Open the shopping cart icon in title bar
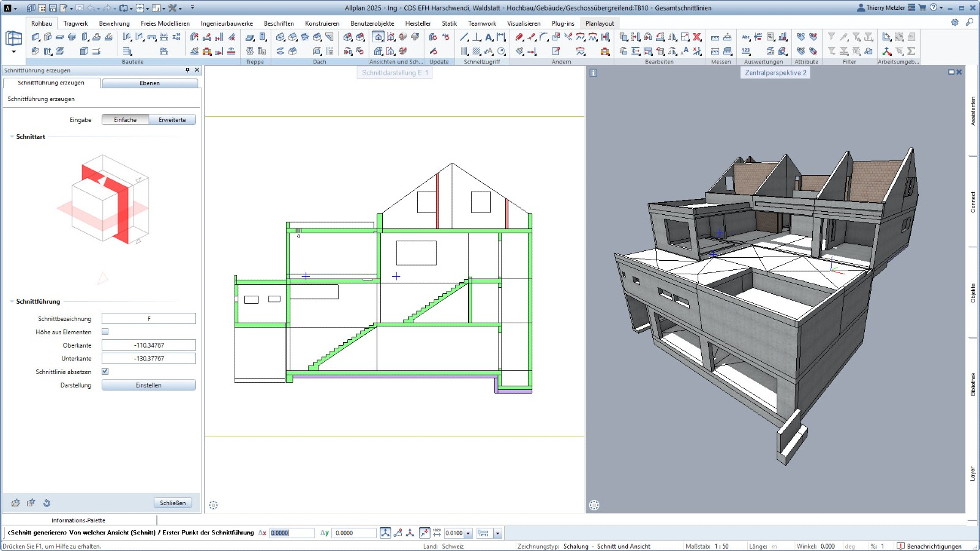 click(x=922, y=8)
